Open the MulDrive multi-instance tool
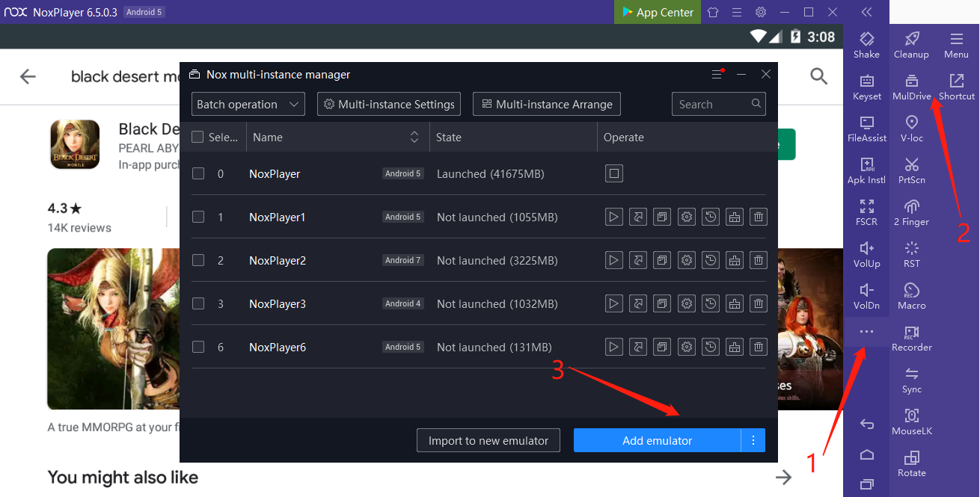The image size is (980, 497). point(911,87)
